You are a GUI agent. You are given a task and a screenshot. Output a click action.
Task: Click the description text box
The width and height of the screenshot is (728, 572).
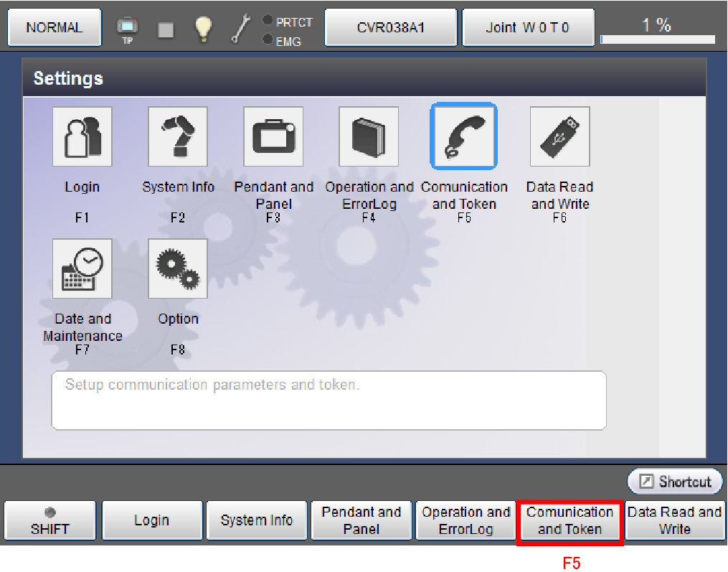coord(328,400)
